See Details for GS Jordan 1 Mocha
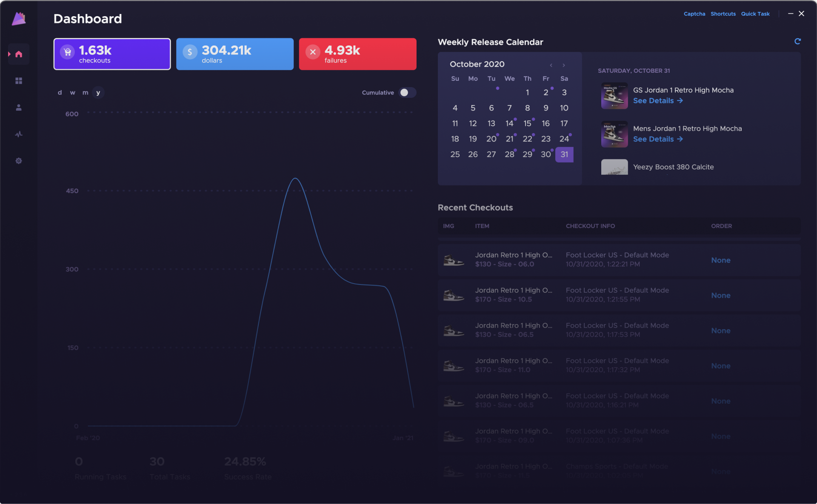Viewport: 817px width, 504px height. point(658,101)
